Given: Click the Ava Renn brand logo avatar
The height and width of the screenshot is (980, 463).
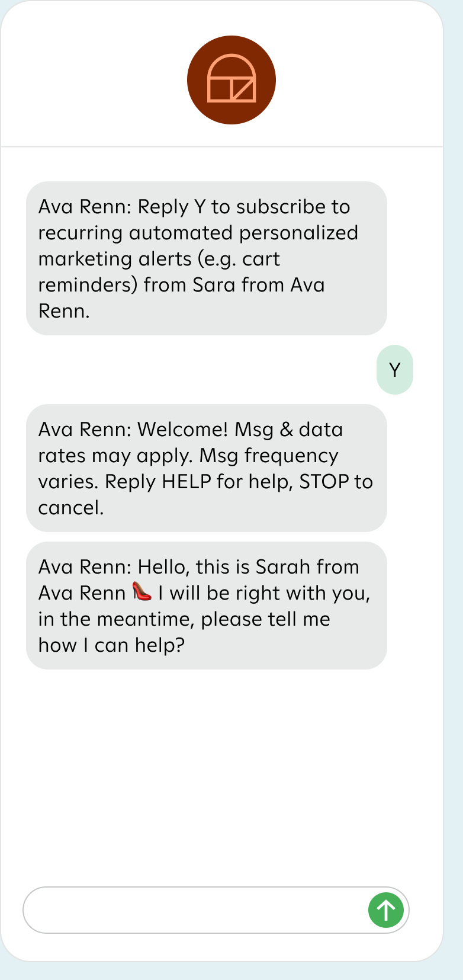Looking at the screenshot, I should (x=231, y=80).
